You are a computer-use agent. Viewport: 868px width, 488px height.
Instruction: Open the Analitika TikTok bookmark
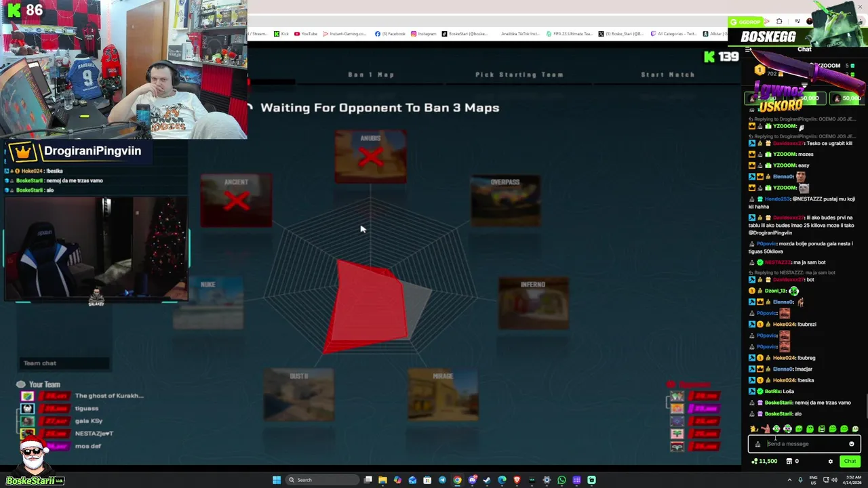[x=521, y=34]
